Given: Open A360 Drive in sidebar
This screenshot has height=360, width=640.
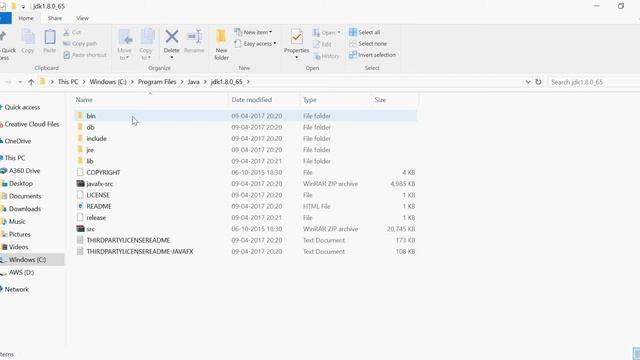Looking at the screenshot, I should click(x=24, y=171).
